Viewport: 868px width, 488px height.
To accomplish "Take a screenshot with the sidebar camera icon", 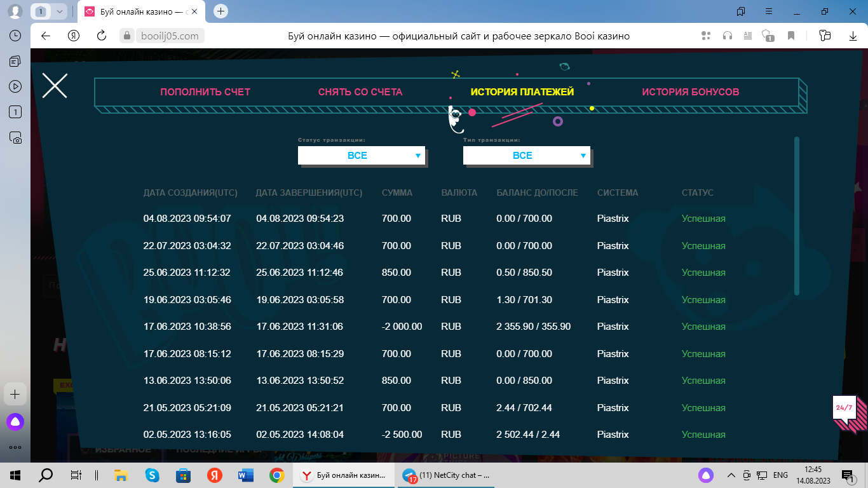I will pos(15,137).
